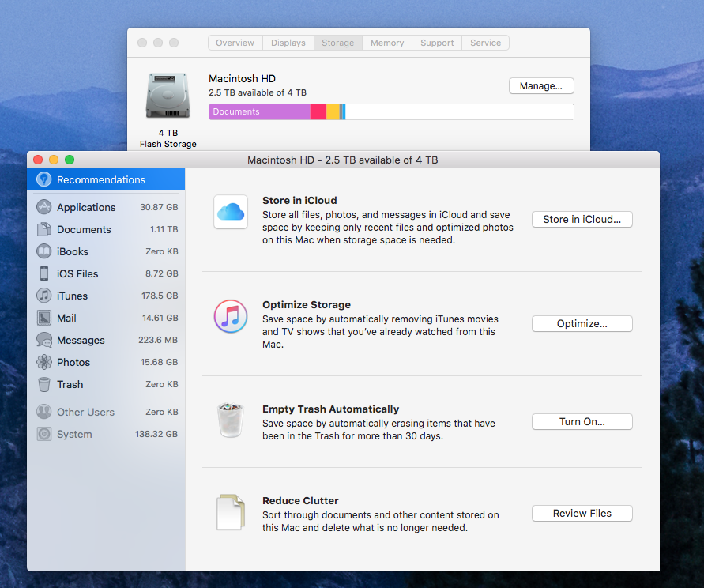Click the Other Users sidebar icon
This screenshot has height=588, width=704.
tap(43, 412)
